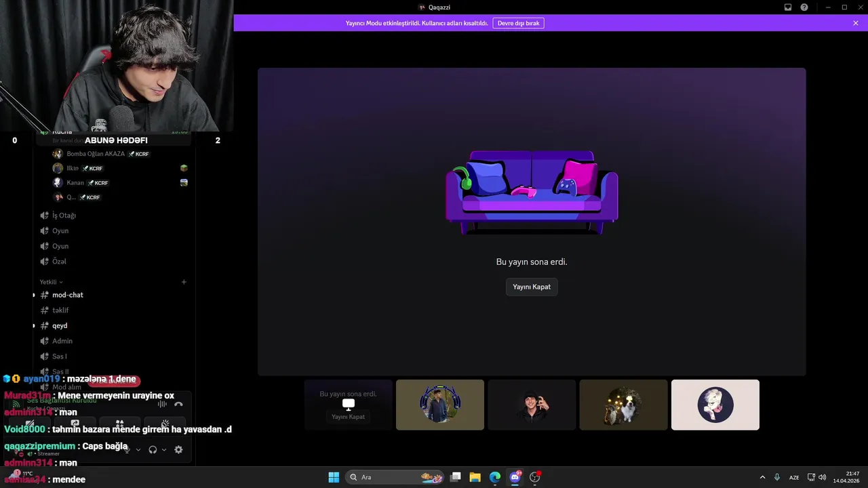This screenshot has width=868, height=488.
Task: Open Discord user settings gear
Action: 178,449
